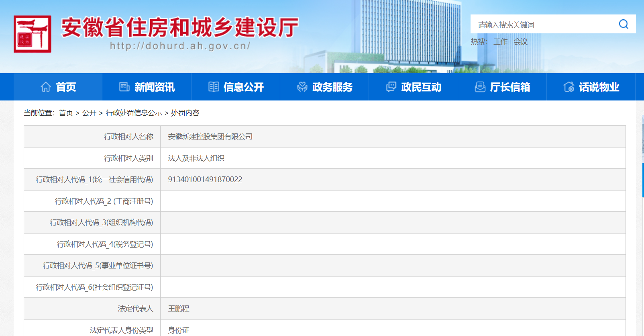
Task: Click the house-gear icon beside 话说物业
Action: [x=569, y=87]
